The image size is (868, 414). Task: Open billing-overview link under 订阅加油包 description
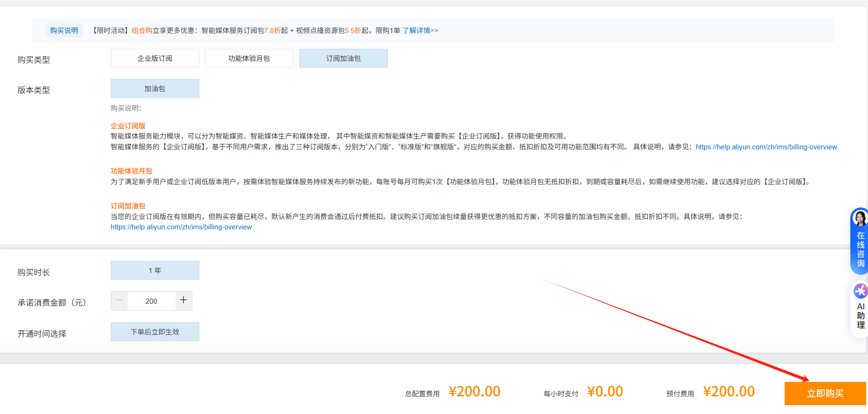[x=181, y=227]
